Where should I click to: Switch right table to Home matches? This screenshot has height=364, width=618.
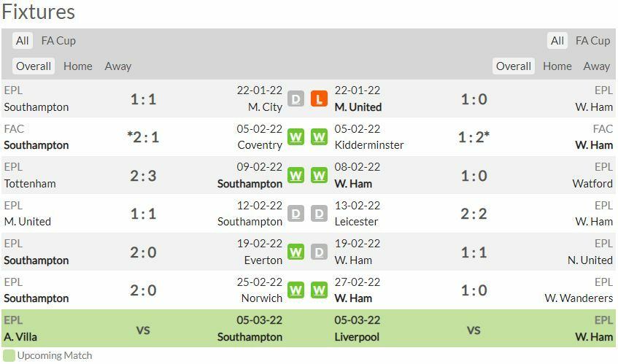[x=557, y=66]
